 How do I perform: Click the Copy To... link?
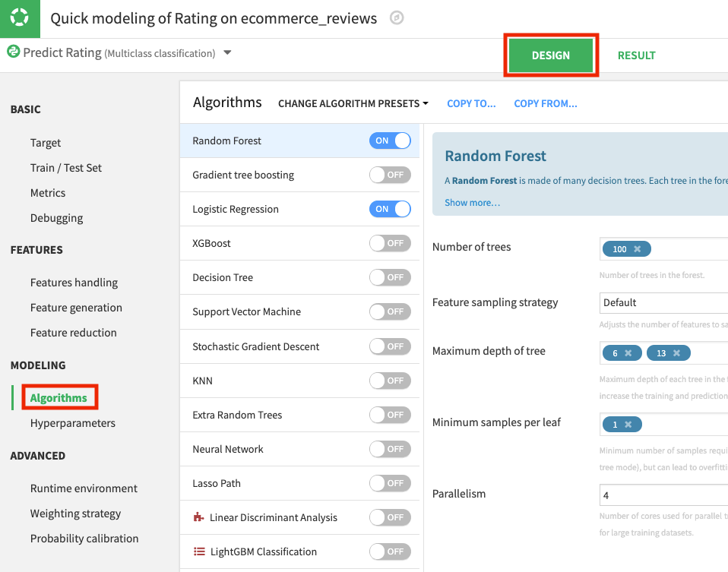471,103
